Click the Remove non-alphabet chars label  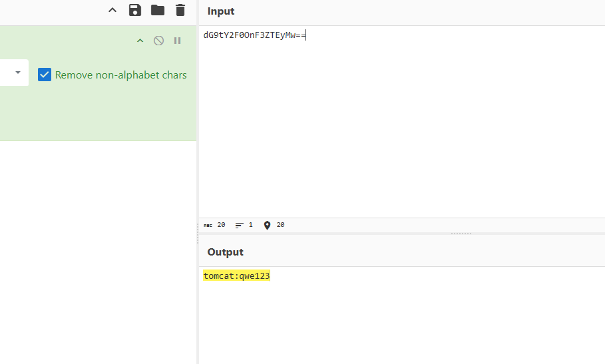[120, 75]
